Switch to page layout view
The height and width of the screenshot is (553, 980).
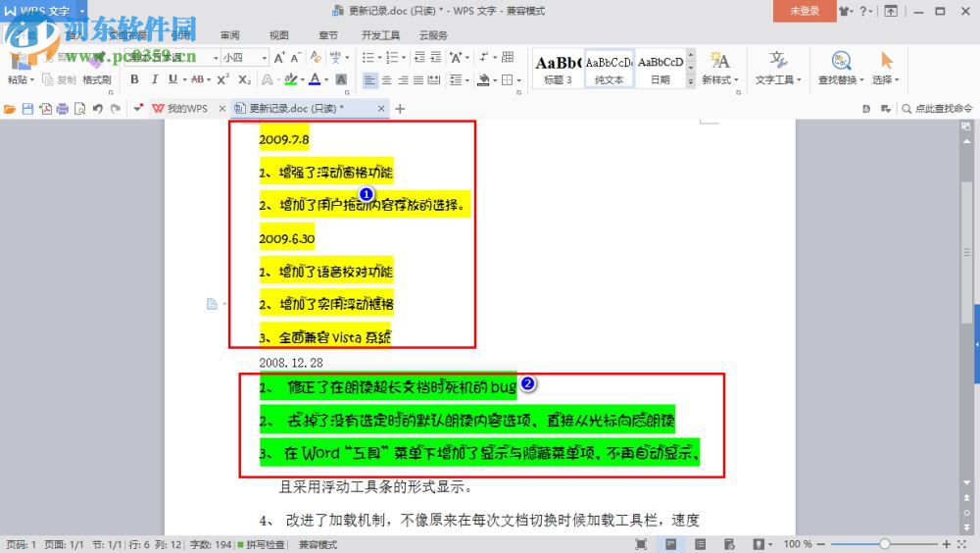point(670,544)
